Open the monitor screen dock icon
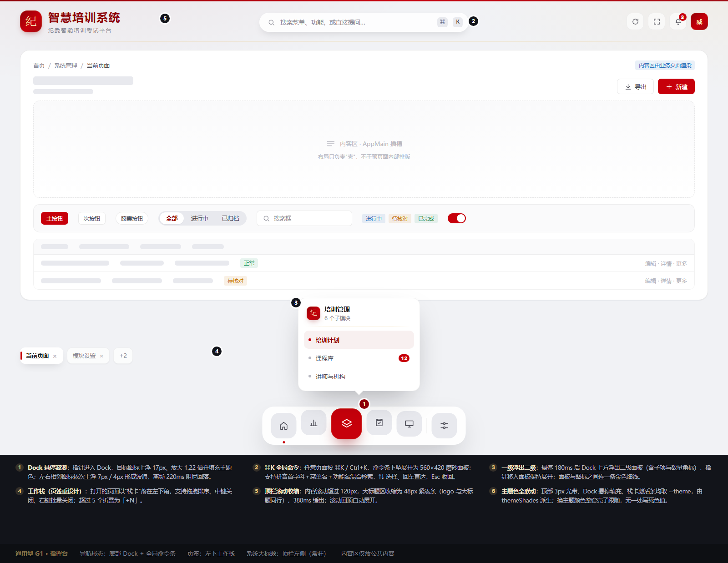Image resolution: width=728 pixels, height=563 pixels. [x=409, y=424]
